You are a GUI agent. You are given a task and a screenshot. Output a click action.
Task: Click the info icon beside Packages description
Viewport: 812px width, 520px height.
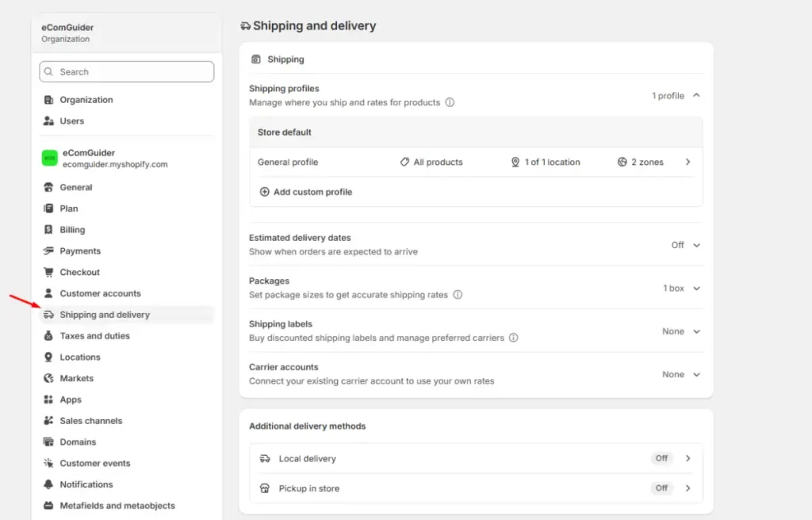tap(458, 294)
